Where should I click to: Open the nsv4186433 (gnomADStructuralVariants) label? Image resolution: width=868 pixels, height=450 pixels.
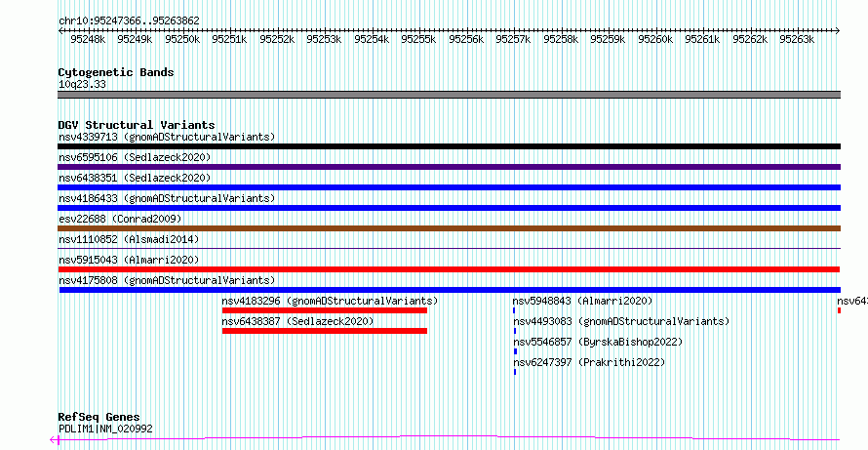pos(167,198)
